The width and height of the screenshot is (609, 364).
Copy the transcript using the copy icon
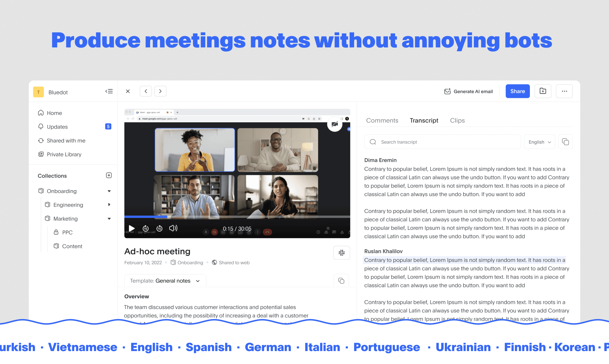(x=565, y=142)
